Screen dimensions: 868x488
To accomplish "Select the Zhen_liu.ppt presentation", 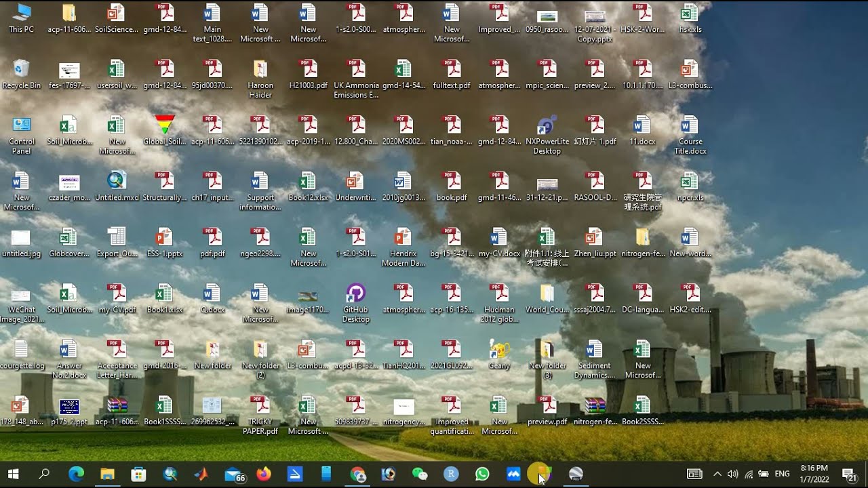I will point(595,243).
